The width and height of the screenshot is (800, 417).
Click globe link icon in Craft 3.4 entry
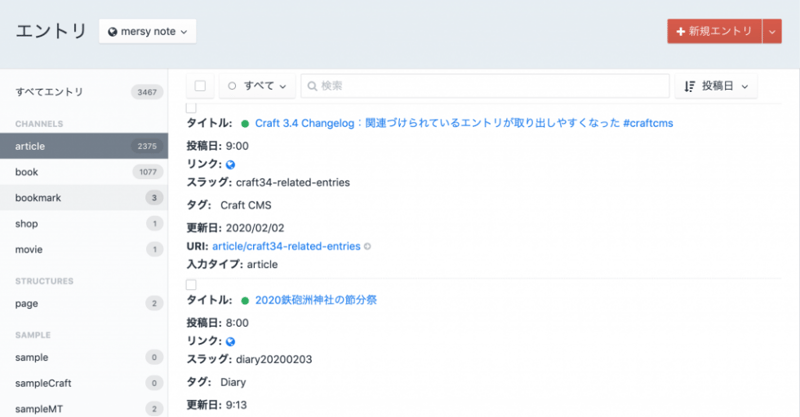[x=231, y=164]
